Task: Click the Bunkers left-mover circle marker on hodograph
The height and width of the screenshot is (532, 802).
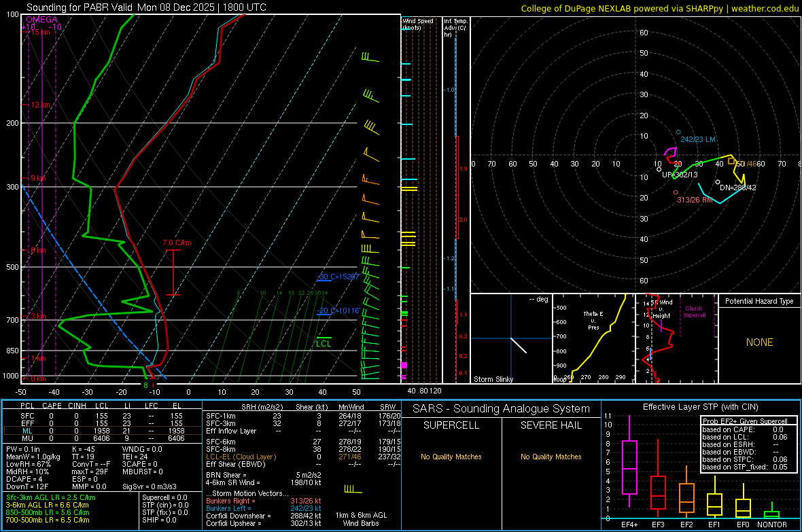Action: pyautogui.click(x=678, y=132)
